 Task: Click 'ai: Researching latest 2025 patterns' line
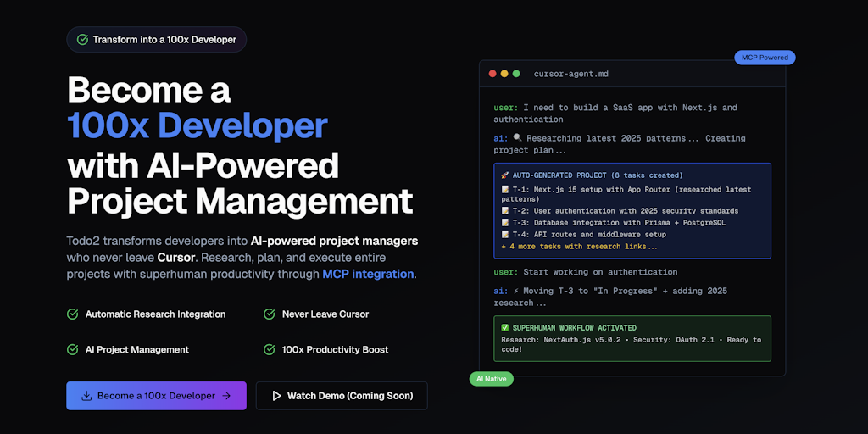click(620, 144)
